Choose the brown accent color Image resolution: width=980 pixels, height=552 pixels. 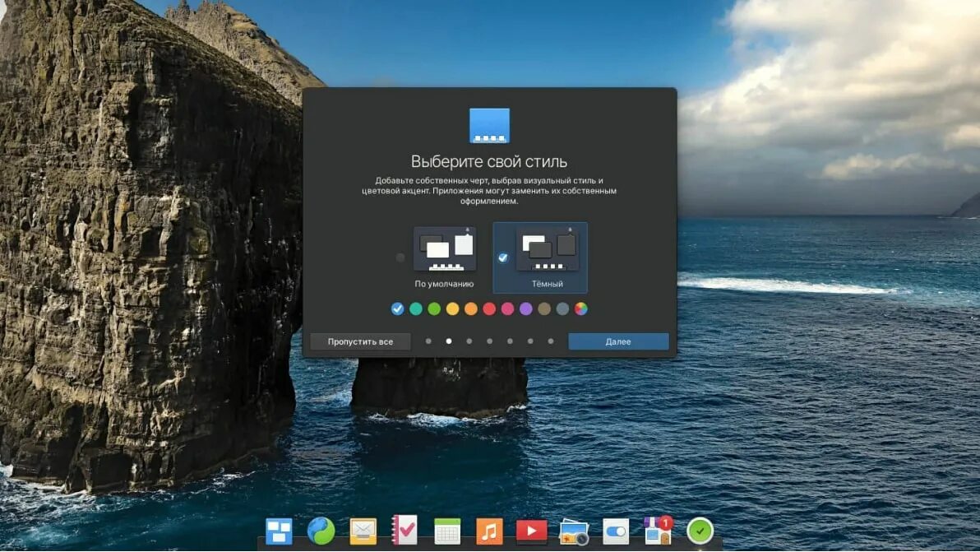pyautogui.click(x=544, y=308)
